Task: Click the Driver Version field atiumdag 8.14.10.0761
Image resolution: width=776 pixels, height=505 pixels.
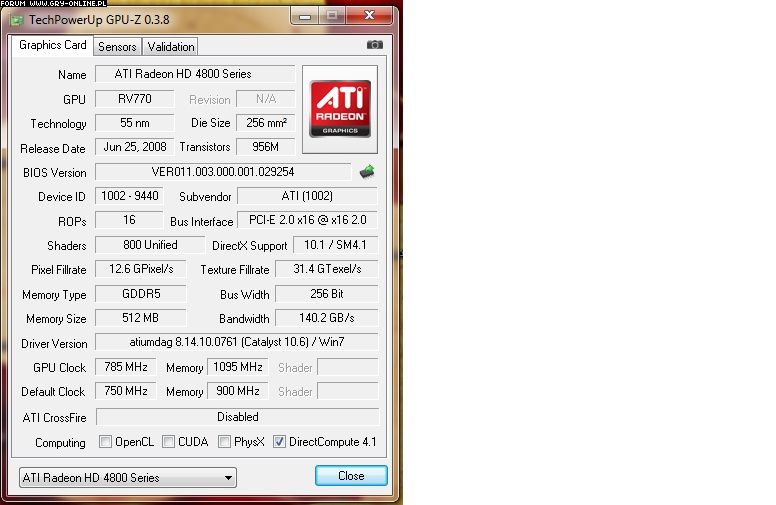Action: 237,342
